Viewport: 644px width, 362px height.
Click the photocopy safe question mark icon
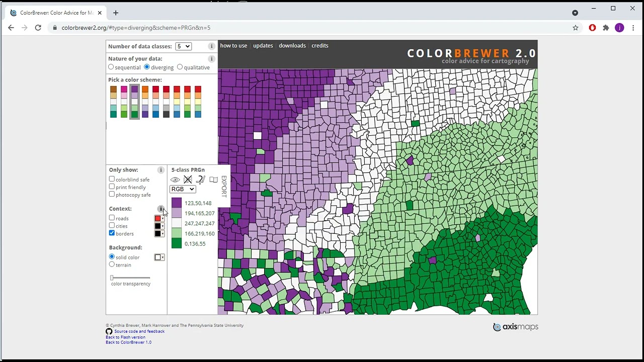pyautogui.click(x=200, y=179)
